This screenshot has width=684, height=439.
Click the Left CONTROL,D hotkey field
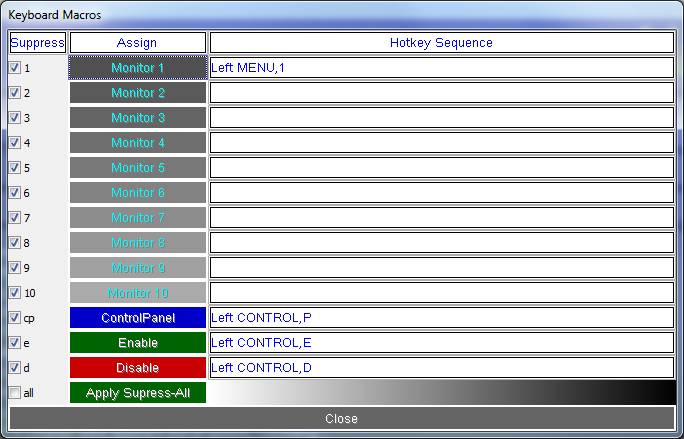[x=442, y=367]
